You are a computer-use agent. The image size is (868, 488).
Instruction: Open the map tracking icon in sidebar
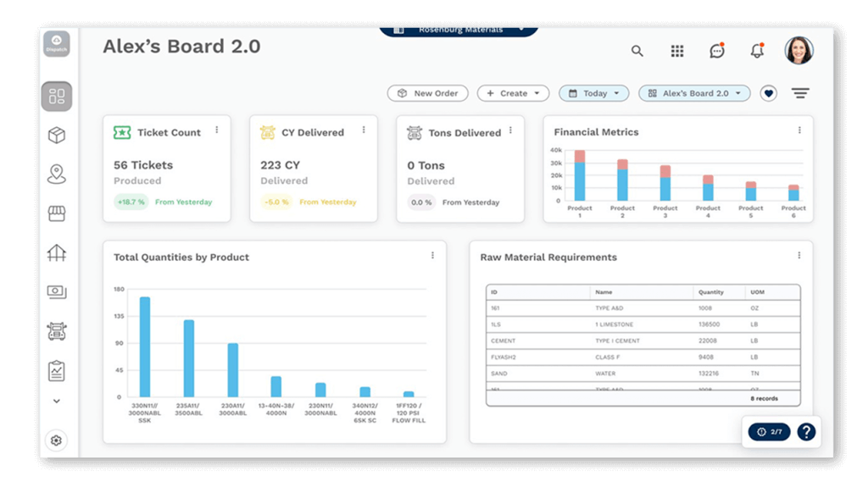tap(56, 173)
